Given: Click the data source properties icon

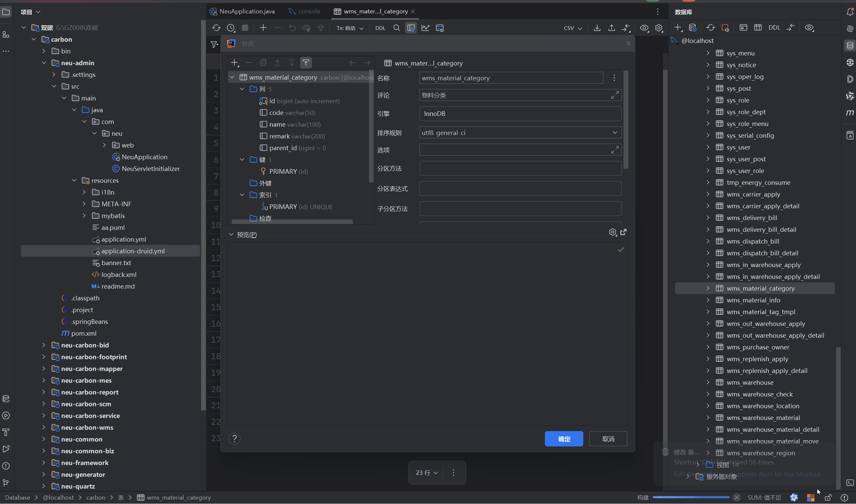Looking at the screenshot, I should click(x=693, y=28).
